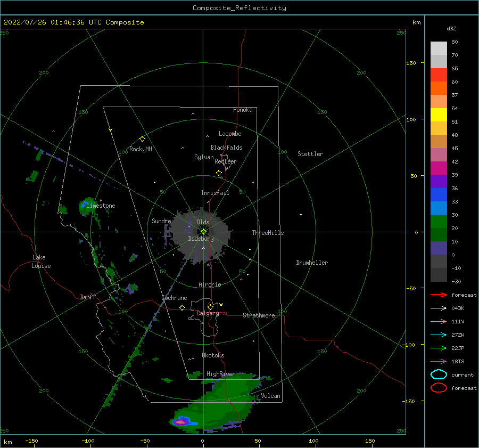This screenshot has height=448, width=479.
Task: Click the intense storm cell core near bottom edge
Action: click(x=180, y=422)
